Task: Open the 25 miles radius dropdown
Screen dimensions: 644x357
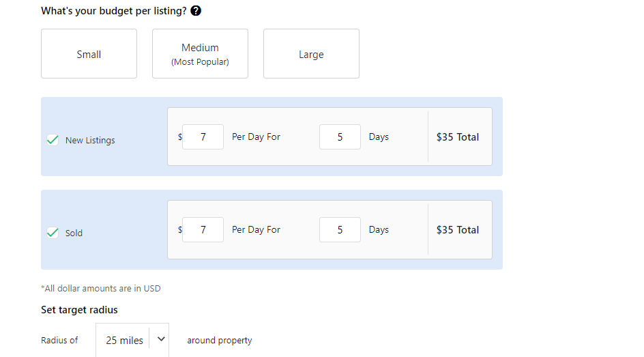Action: pyautogui.click(x=132, y=340)
